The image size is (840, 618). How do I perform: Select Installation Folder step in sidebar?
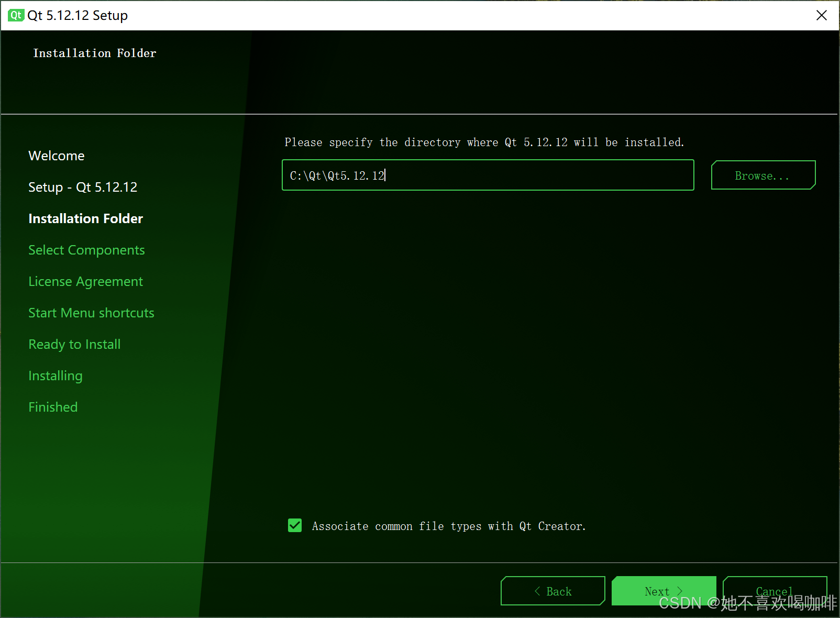(85, 218)
